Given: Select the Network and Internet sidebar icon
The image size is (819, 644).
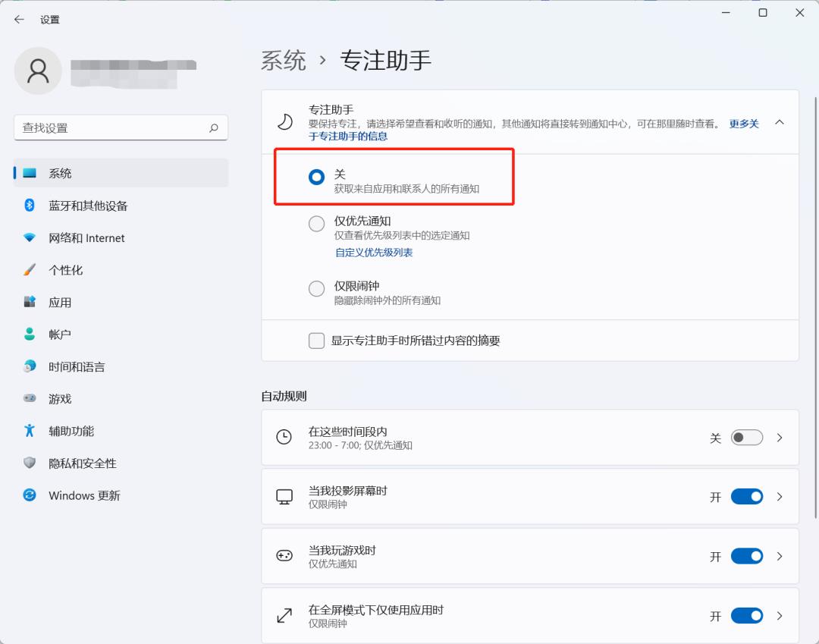Looking at the screenshot, I should 29,237.
